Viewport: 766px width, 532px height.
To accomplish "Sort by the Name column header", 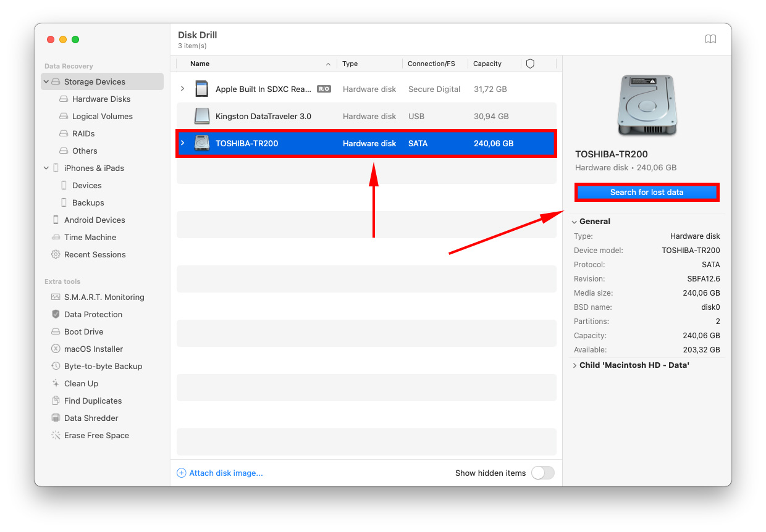I will point(200,64).
